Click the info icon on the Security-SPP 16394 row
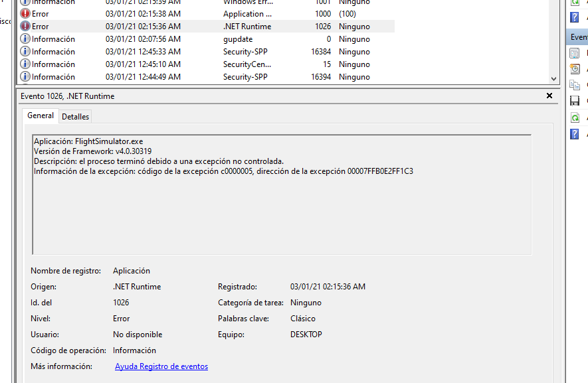 point(25,77)
